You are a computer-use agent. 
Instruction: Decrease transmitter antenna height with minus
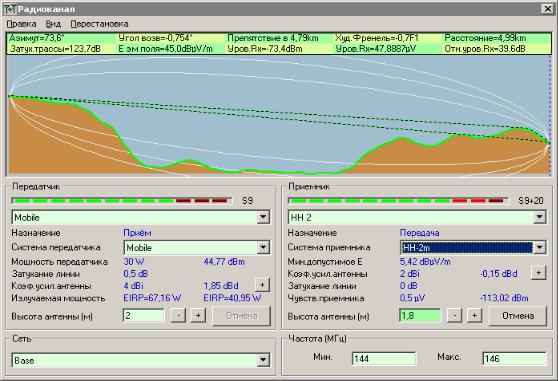coord(178,316)
